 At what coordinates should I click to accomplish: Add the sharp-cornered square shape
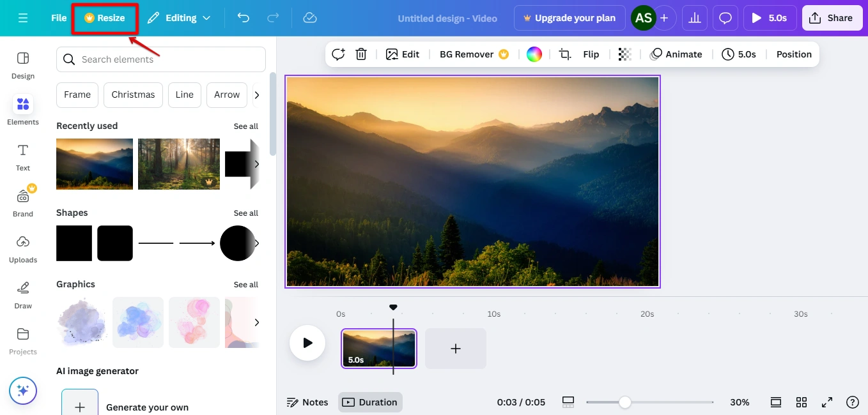[74, 243]
